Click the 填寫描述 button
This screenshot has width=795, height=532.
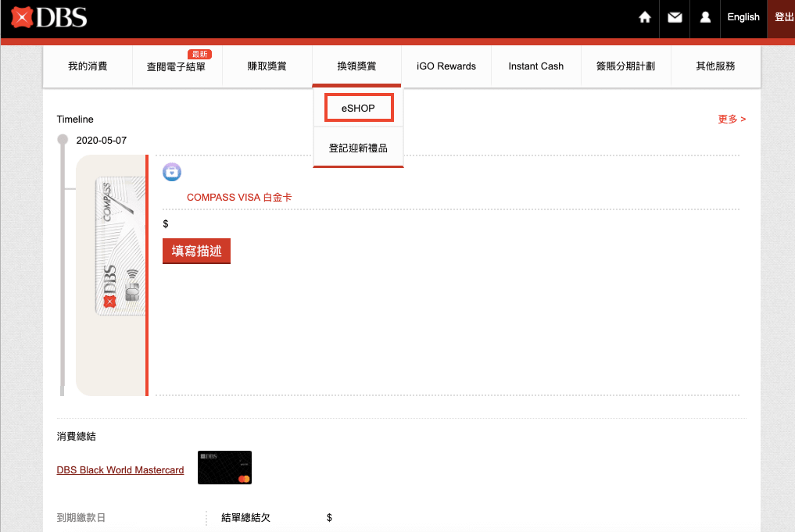(197, 251)
